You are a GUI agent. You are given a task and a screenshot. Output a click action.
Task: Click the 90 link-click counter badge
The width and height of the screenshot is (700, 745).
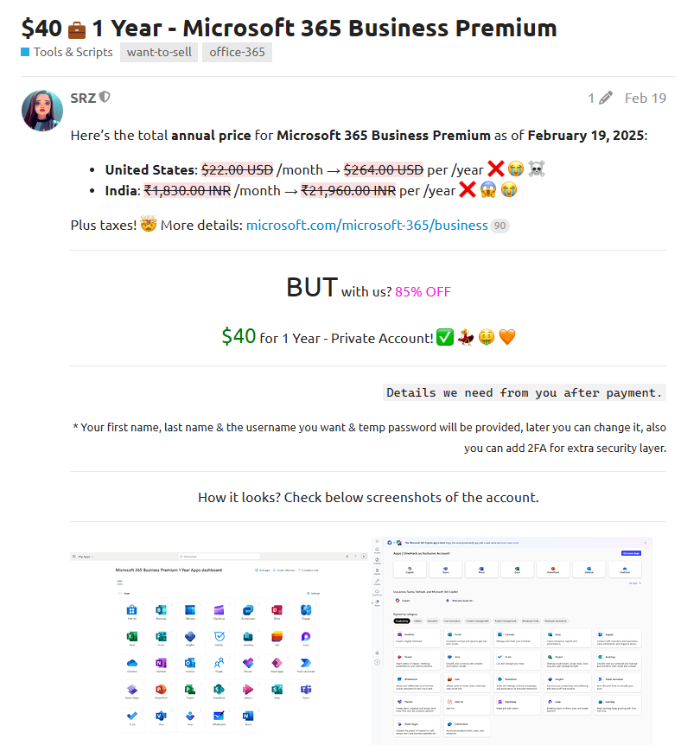[500, 226]
